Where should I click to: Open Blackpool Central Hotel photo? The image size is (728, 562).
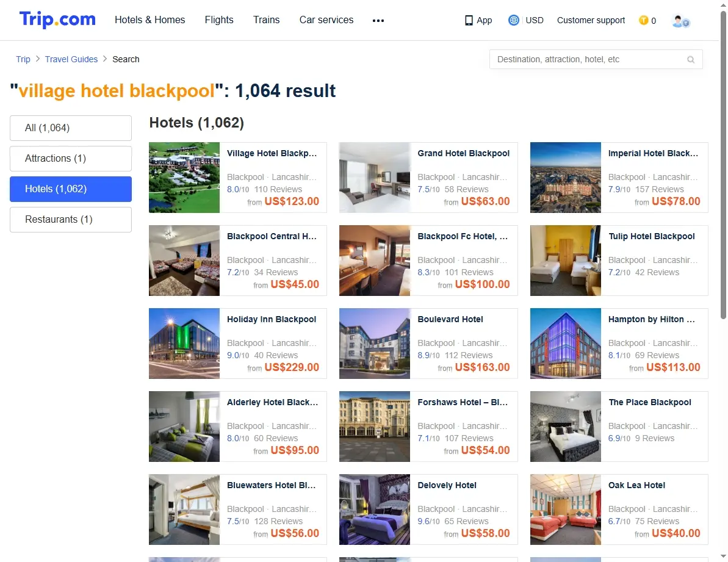coord(184,261)
